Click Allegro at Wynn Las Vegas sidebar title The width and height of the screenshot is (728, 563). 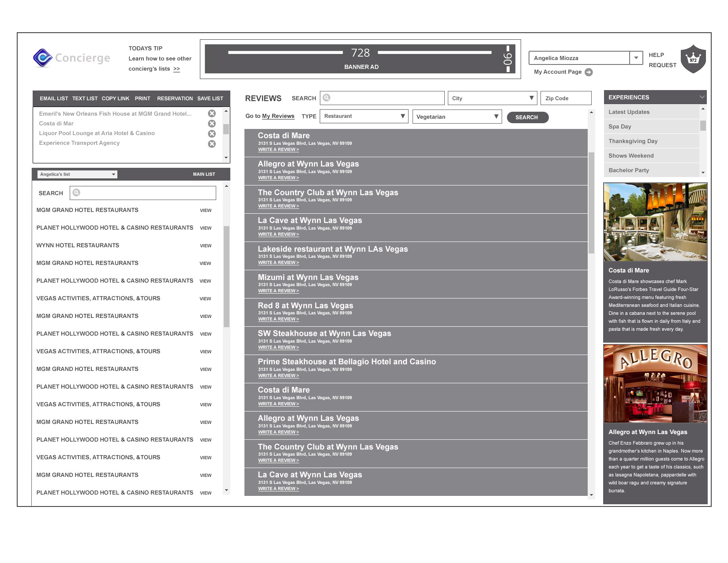pos(648,432)
